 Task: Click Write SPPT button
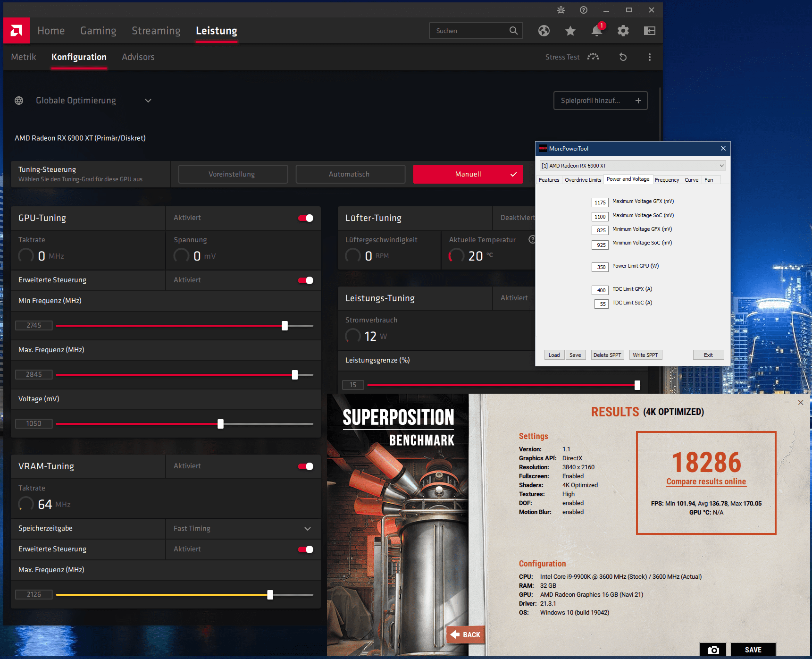(x=645, y=355)
